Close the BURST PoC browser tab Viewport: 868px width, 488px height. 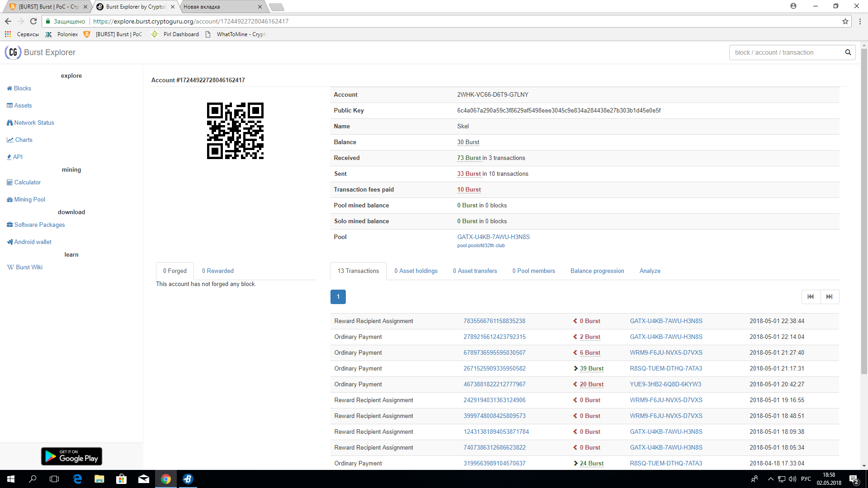click(85, 7)
